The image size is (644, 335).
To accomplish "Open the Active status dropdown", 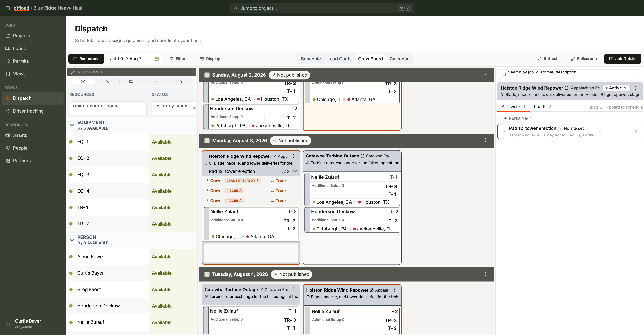I will click(x=616, y=88).
